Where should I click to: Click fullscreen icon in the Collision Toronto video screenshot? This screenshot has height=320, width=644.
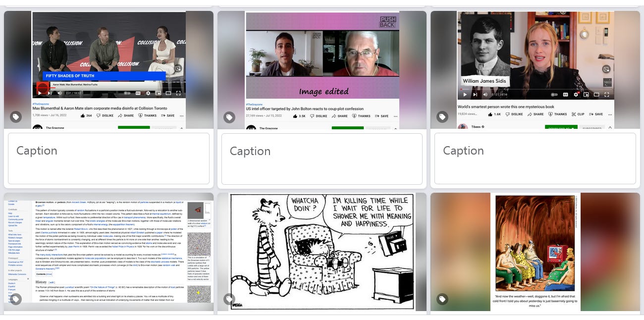click(178, 93)
